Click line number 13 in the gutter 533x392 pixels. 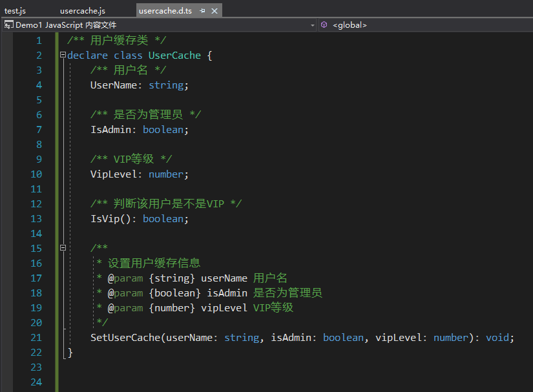tap(36, 218)
